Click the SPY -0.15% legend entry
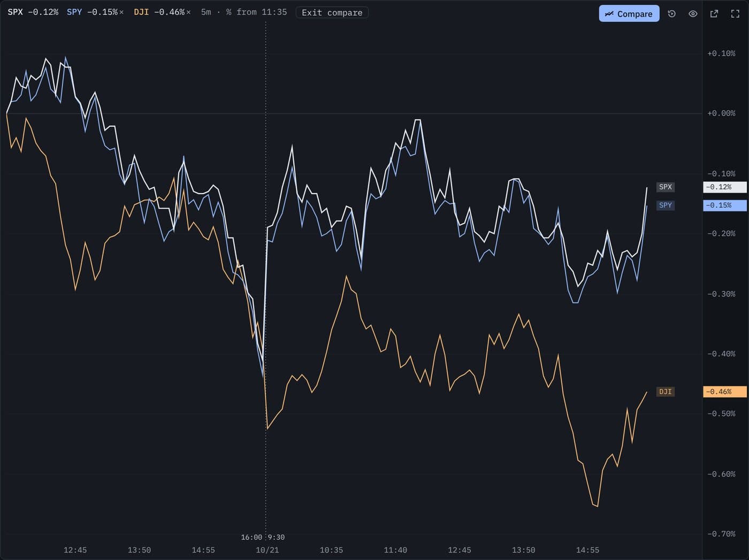This screenshot has height=560, width=749. coord(92,12)
